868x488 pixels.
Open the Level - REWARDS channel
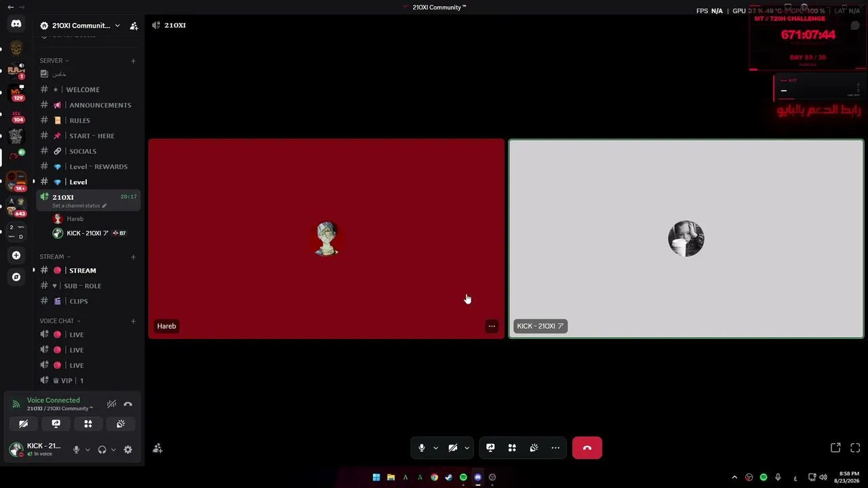(88, 167)
